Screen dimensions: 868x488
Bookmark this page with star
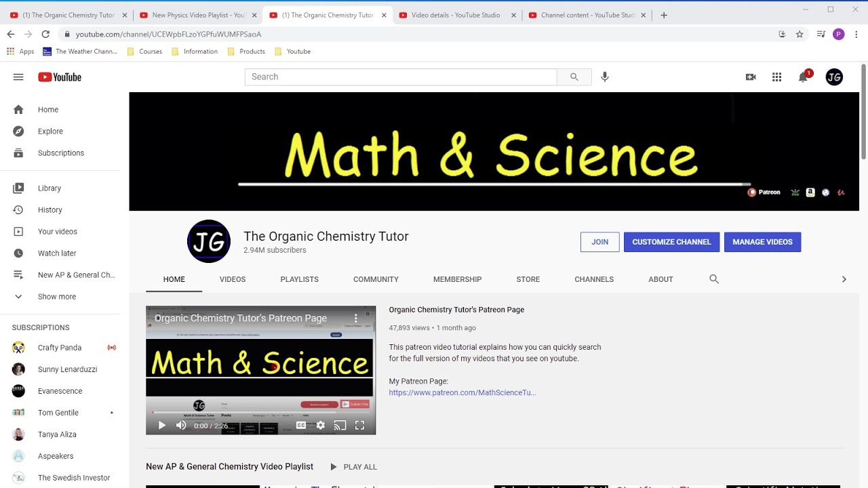tap(800, 34)
